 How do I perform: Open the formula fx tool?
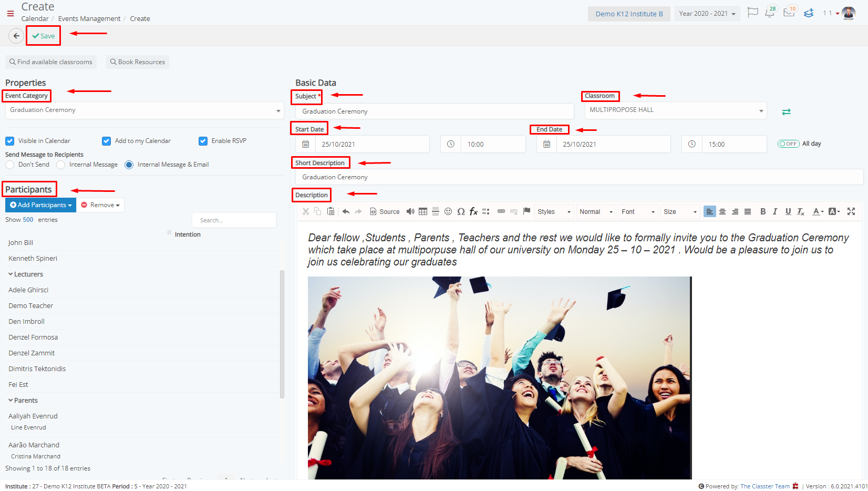(473, 211)
